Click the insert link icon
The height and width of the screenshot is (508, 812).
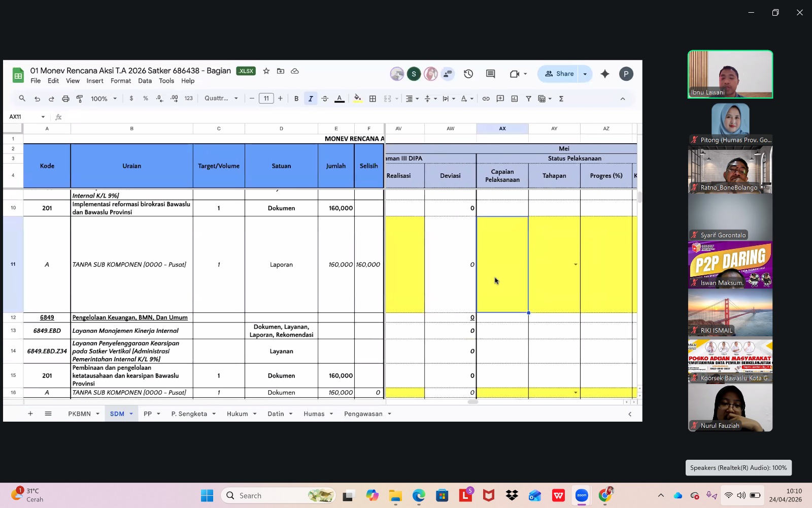tap(486, 99)
